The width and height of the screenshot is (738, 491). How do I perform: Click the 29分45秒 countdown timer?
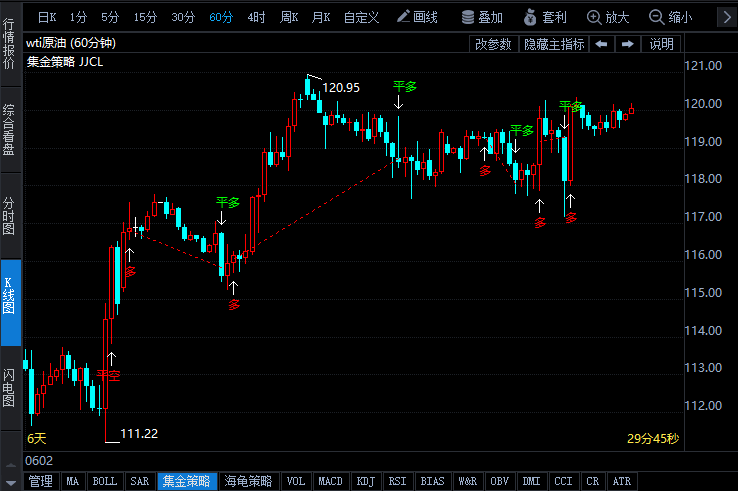(x=652, y=439)
